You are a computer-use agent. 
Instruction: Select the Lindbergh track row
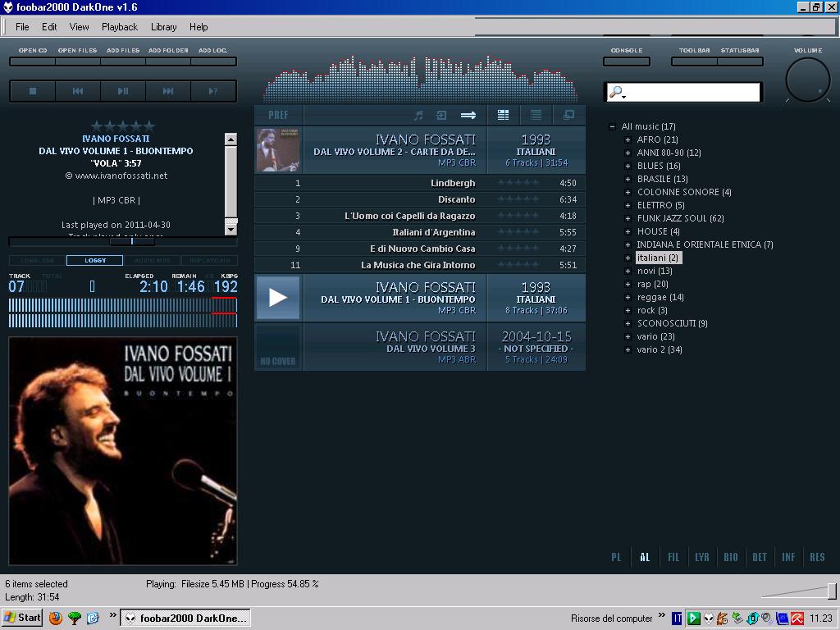point(420,183)
